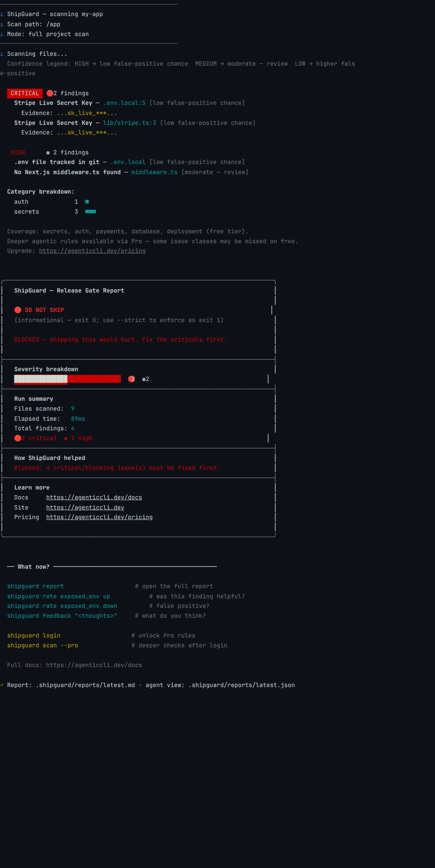Click the 'Total findings' value 4

point(72,428)
